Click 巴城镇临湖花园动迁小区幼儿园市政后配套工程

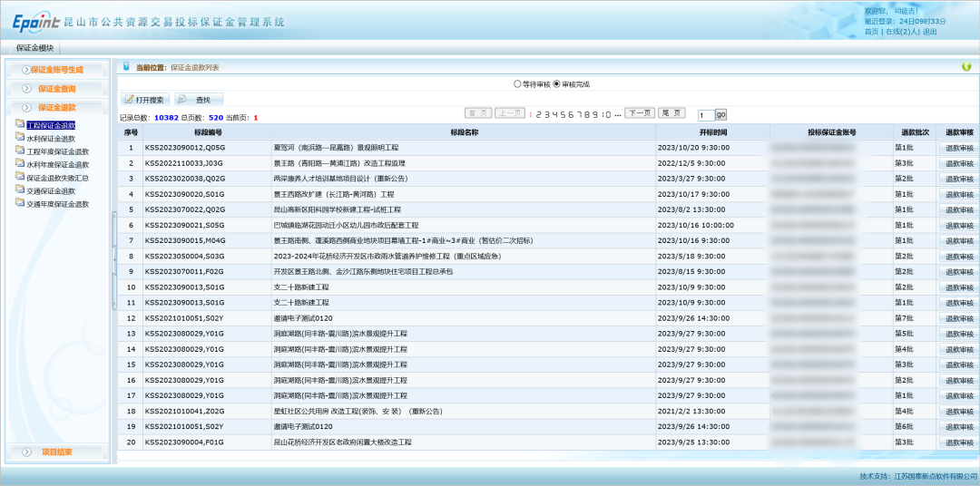click(347, 225)
